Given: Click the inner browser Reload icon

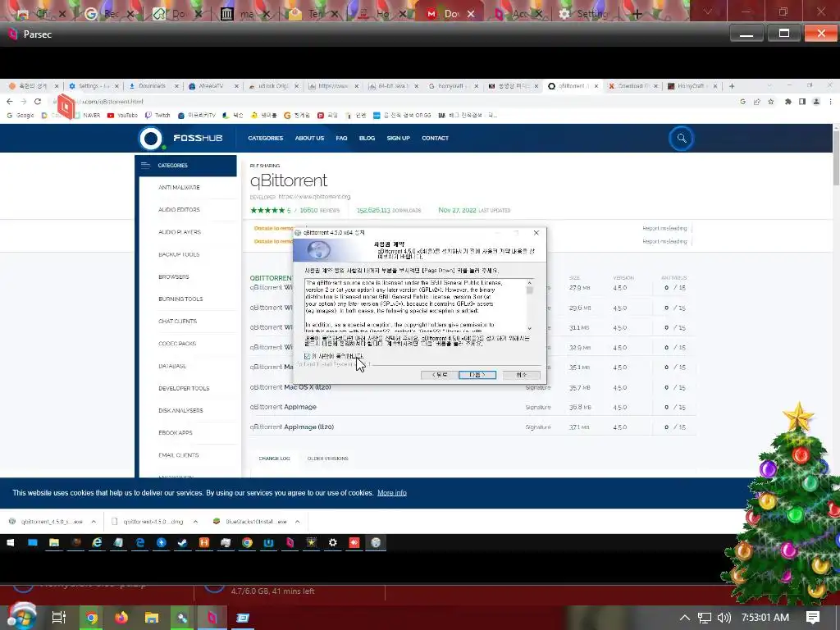Looking at the screenshot, I should coord(38,101).
